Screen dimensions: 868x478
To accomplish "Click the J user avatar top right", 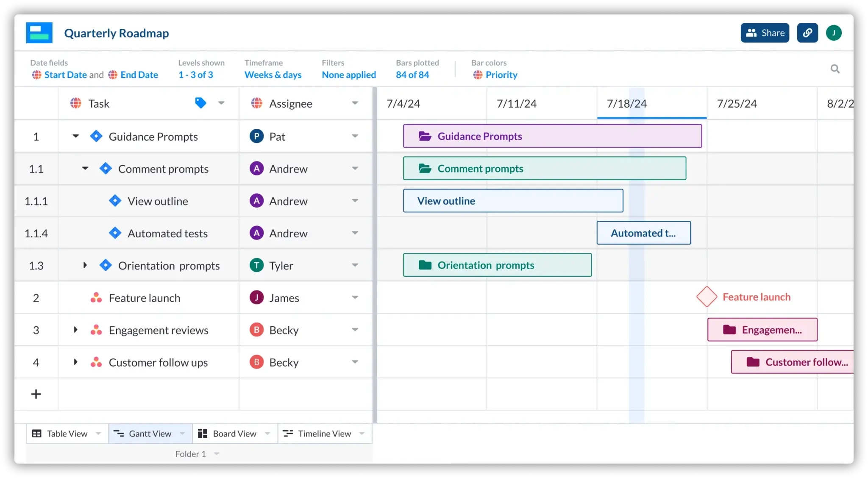I will click(834, 33).
